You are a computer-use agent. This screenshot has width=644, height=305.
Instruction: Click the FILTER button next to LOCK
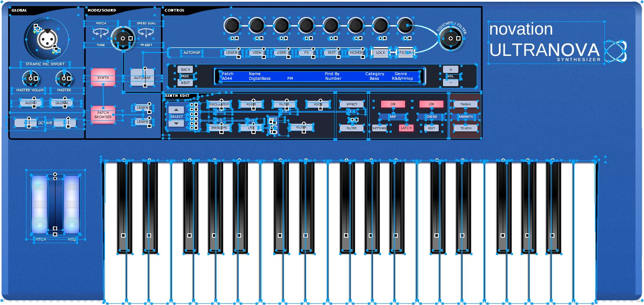406,52
